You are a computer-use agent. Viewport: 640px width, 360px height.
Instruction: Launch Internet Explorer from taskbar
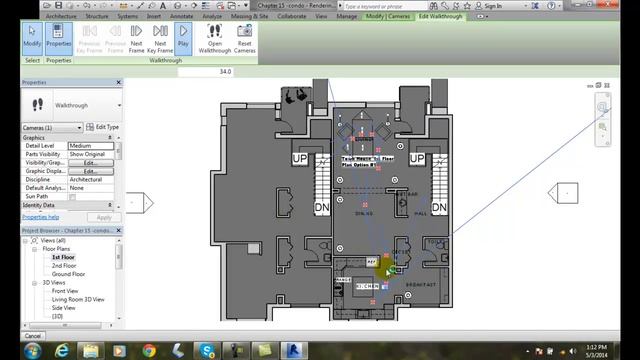pos(61,351)
